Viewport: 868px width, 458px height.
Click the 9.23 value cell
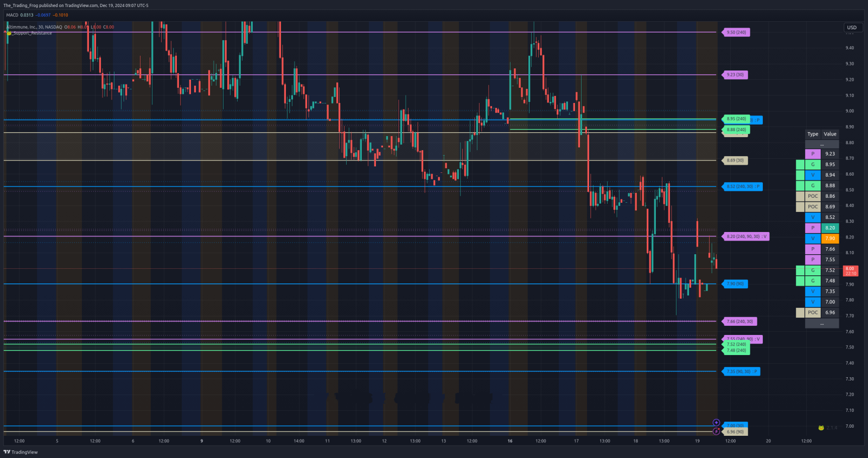830,154
